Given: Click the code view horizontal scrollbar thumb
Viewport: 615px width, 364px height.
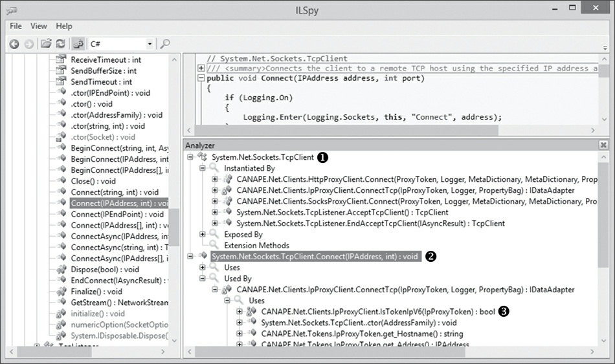Looking at the screenshot, I should point(347,131).
